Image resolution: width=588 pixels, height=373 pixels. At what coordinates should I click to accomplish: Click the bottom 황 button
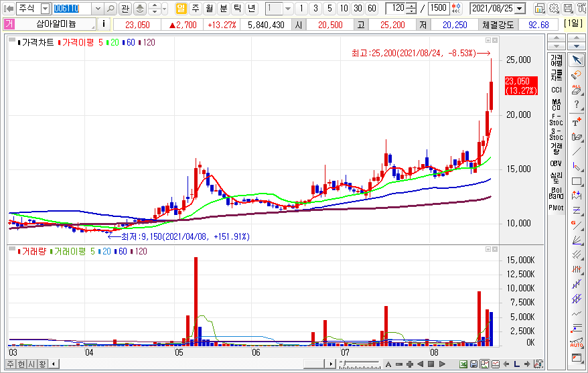click(x=42, y=364)
